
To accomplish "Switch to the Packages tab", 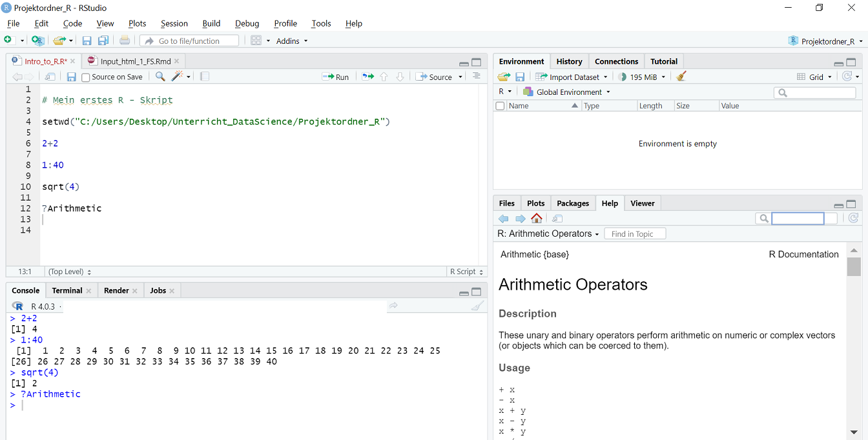I will (573, 203).
